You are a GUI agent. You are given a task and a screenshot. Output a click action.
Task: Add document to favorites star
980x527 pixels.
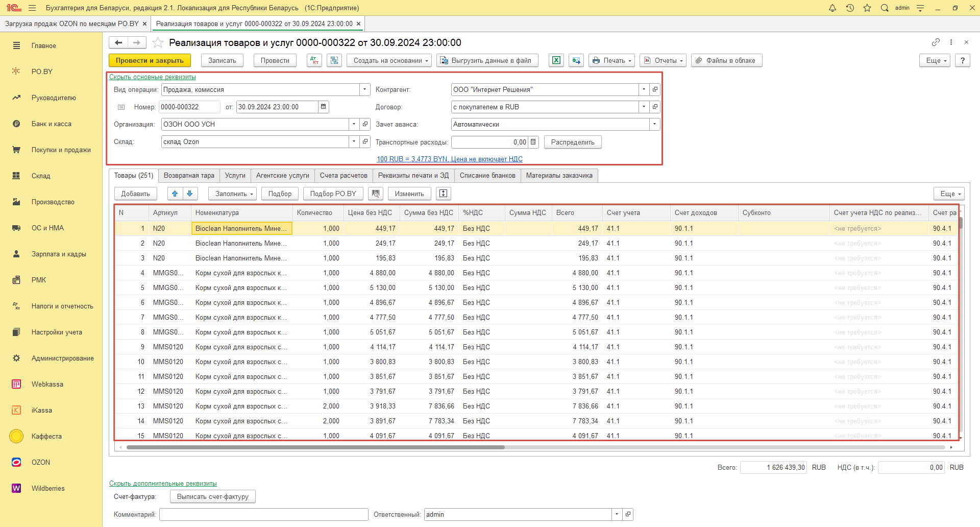click(158, 42)
